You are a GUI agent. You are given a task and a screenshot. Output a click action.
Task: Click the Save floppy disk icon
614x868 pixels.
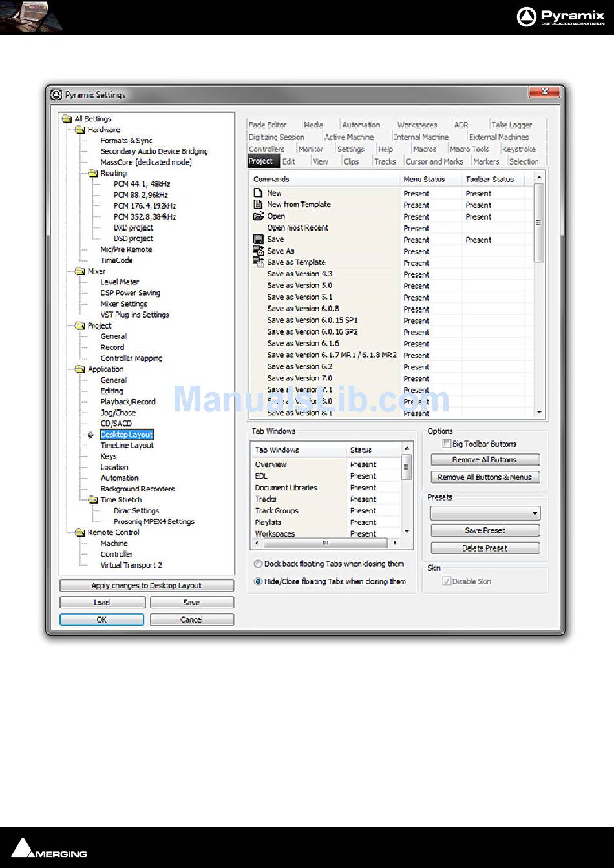(258, 240)
